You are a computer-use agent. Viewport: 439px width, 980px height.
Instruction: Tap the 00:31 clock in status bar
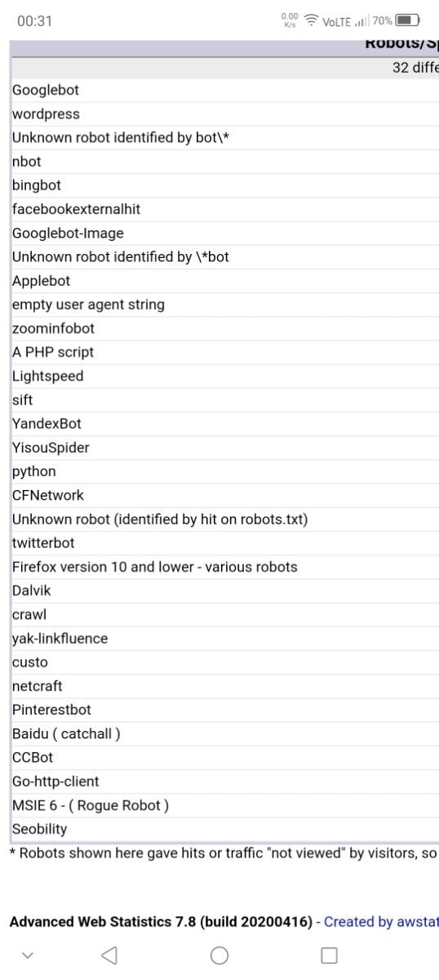pyautogui.click(x=35, y=21)
